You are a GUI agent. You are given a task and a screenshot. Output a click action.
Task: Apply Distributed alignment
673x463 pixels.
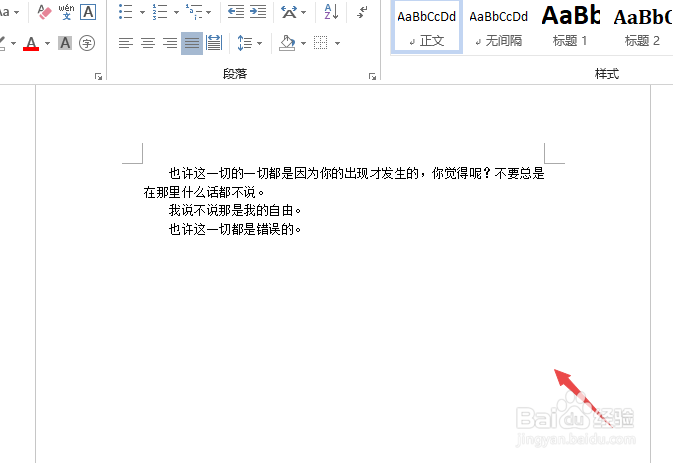click(214, 43)
